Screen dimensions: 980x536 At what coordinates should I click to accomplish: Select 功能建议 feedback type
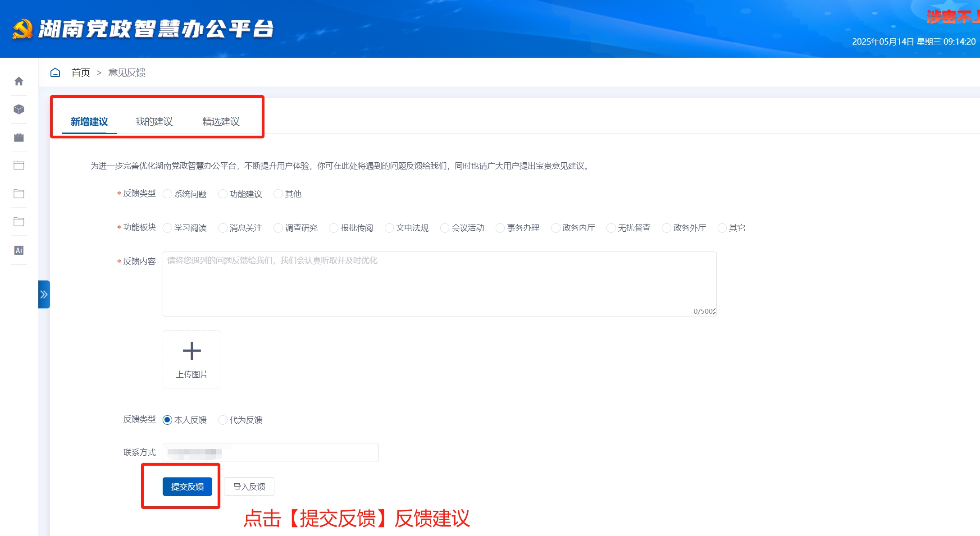click(x=223, y=194)
